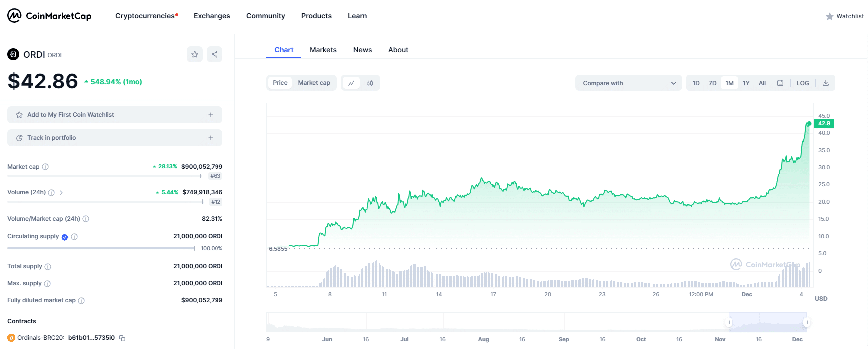Screen dimensions: 868x349
Task: Toggle LOG scale on the chart
Action: [803, 83]
